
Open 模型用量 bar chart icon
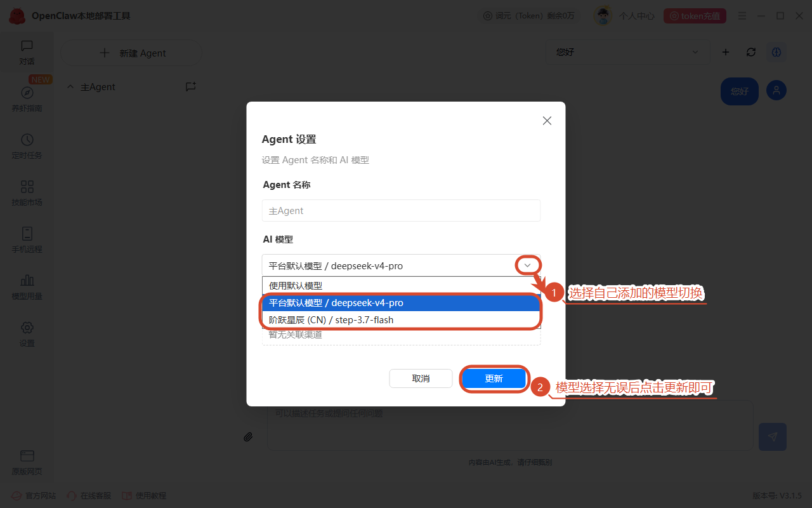(x=27, y=280)
